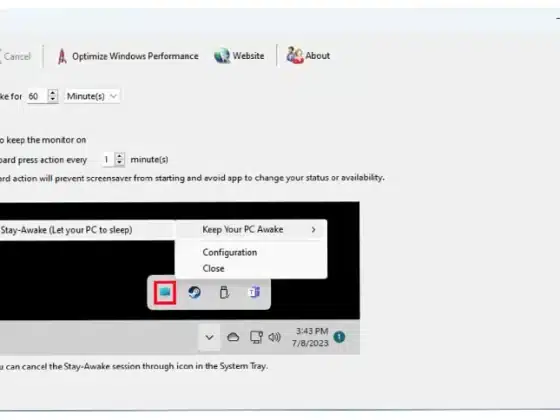560x420 pixels.
Task: Click the Steam tray icon
Action: point(194,292)
